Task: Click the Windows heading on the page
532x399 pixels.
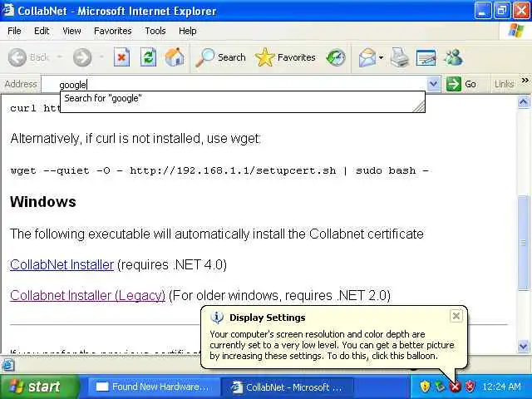Action: [x=43, y=202]
